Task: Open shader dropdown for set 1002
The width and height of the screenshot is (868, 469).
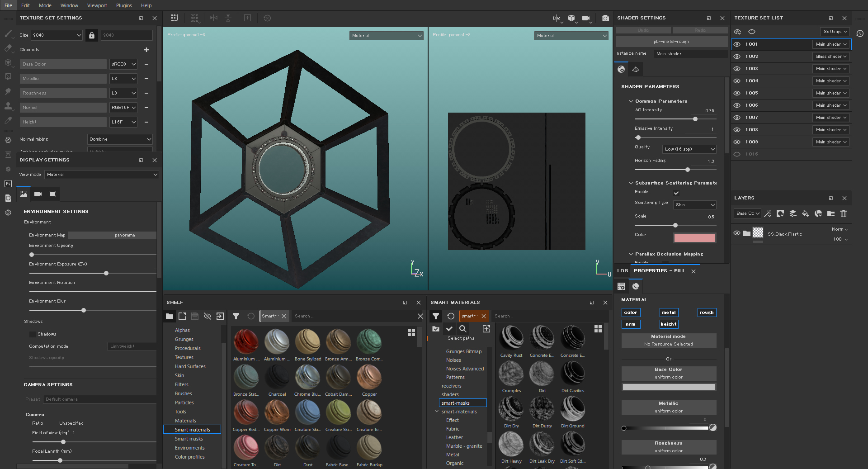Action: (x=831, y=57)
